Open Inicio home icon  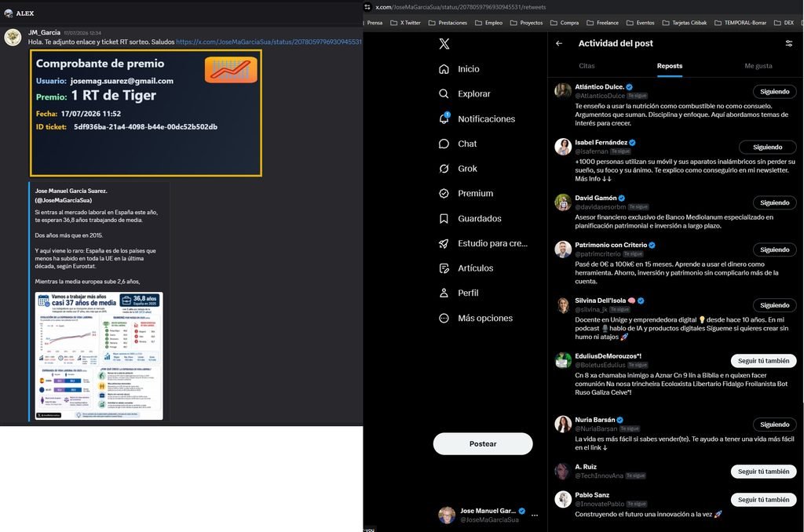coord(444,69)
